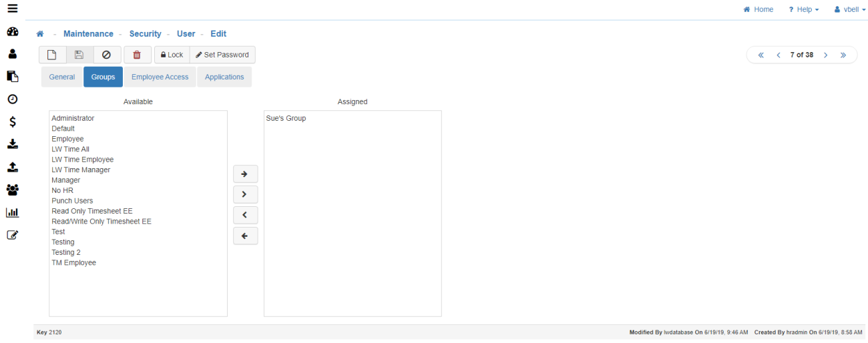The width and height of the screenshot is (868, 343).
Task: Click the new blank document icon
Action: tap(52, 55)
